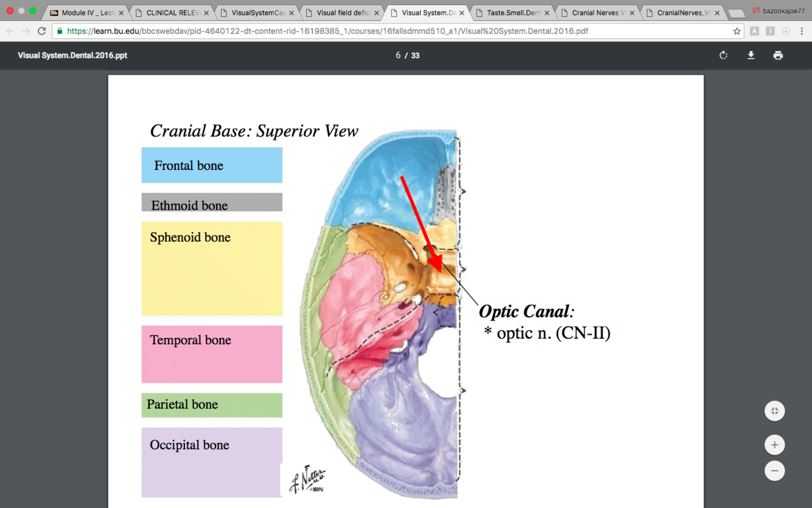Click the fit to page button
812x508 pixels.
click(774, 411)
